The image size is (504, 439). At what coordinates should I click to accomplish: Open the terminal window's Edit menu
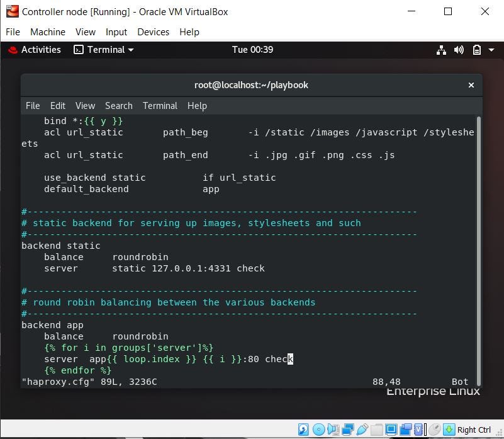[x=58, y=106]
